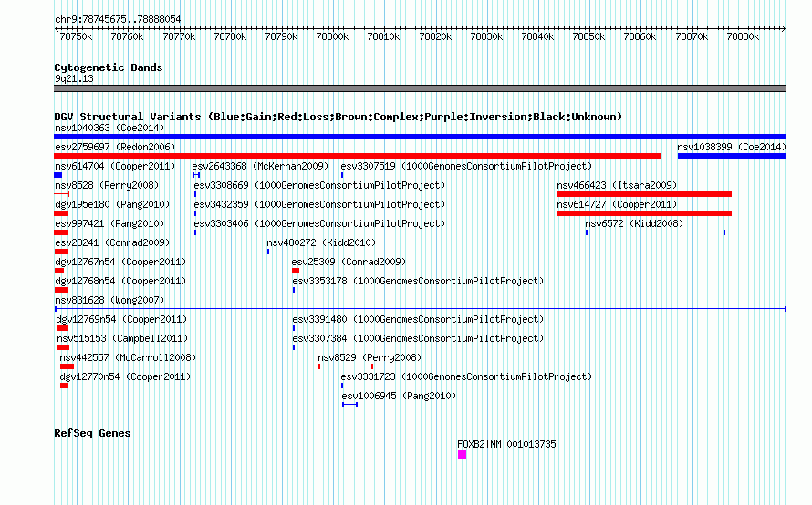Screen dimensions: 812x505
Task: Open esv3303406 variant label
Action: pos(319,223)
